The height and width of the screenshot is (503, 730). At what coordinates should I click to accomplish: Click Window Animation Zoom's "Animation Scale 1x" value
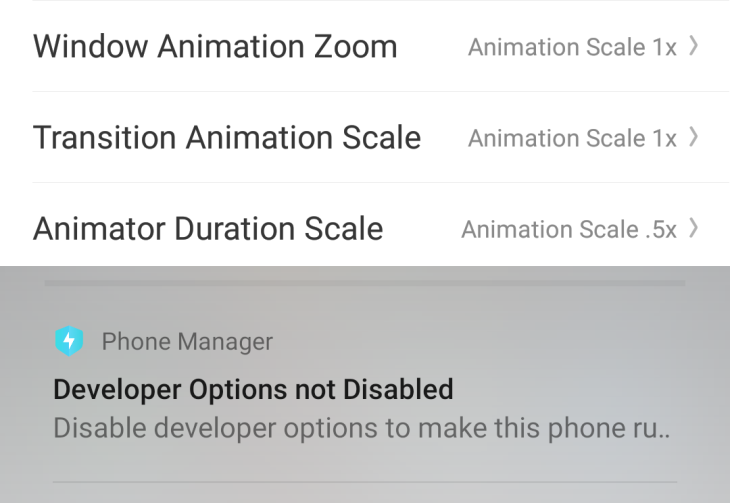pos(572,47)
